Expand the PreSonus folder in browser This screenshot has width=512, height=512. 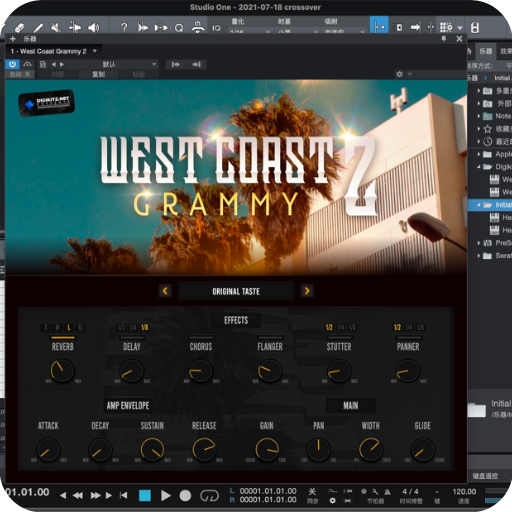point(479,243)
